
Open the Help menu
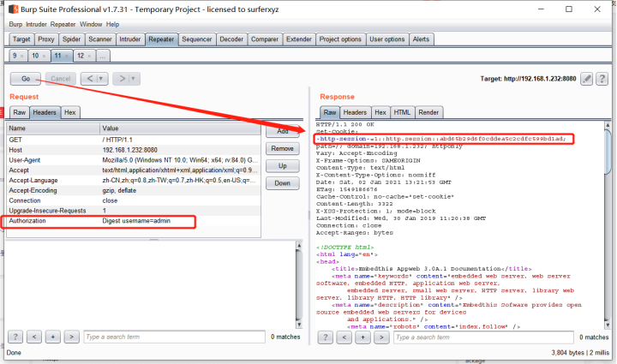tap(112, 24)
